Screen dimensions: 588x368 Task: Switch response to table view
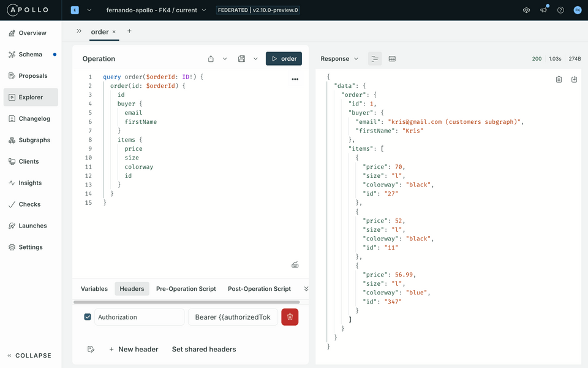392,59
